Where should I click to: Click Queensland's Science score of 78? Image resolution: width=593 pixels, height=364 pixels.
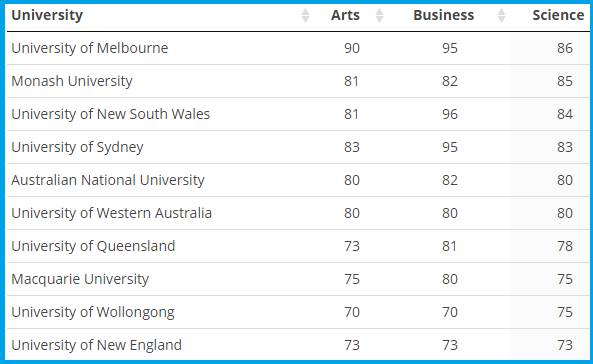pos(565,246)
